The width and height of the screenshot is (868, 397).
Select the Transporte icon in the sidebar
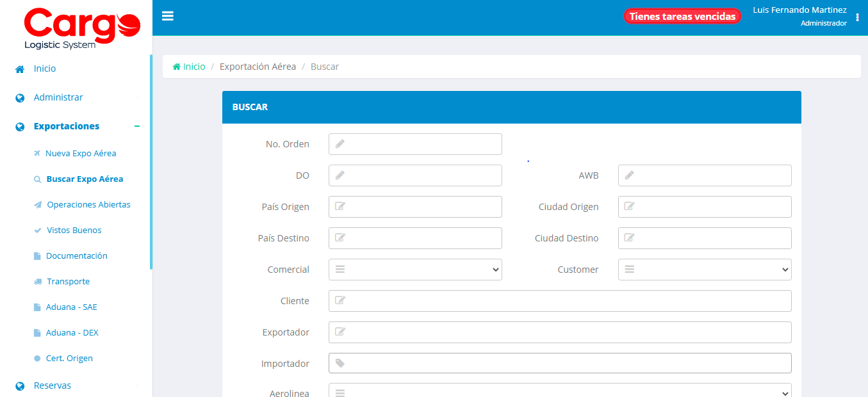pyautogui.click(x=37, y=281)
